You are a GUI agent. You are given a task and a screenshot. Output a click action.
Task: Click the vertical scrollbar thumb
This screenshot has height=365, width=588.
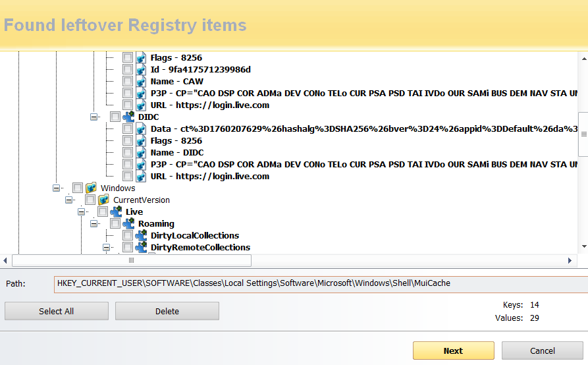pos(584,134)
